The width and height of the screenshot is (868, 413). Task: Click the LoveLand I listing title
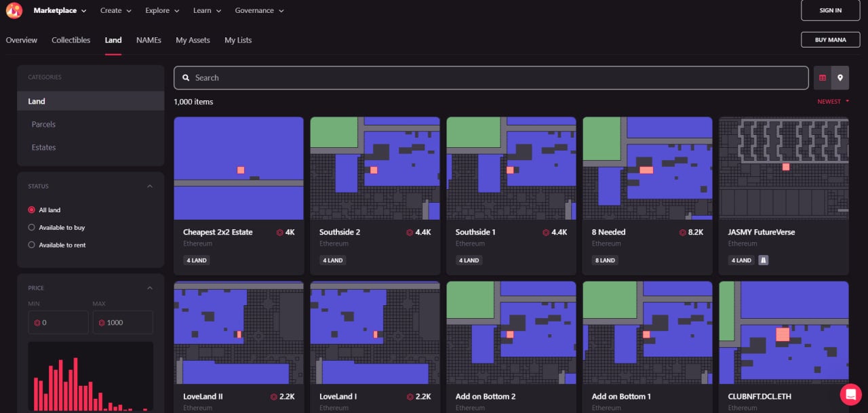(338, 397)
